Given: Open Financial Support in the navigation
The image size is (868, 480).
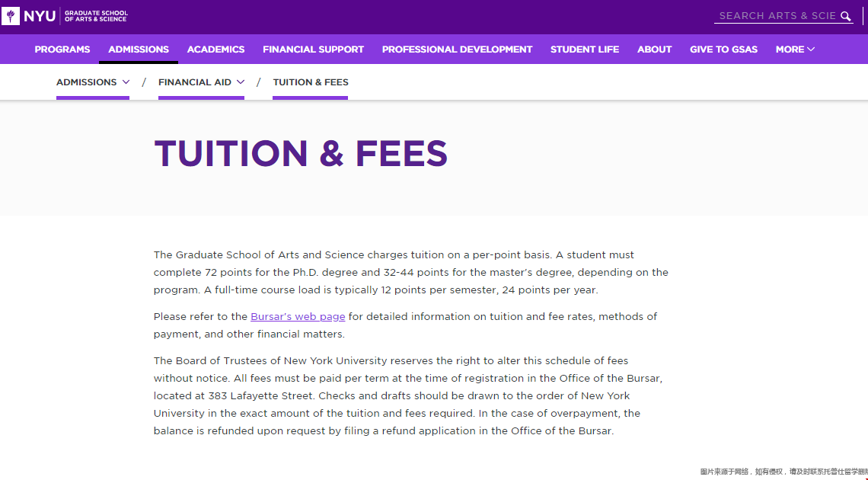Looking at the screenshot, I should 314,50.
